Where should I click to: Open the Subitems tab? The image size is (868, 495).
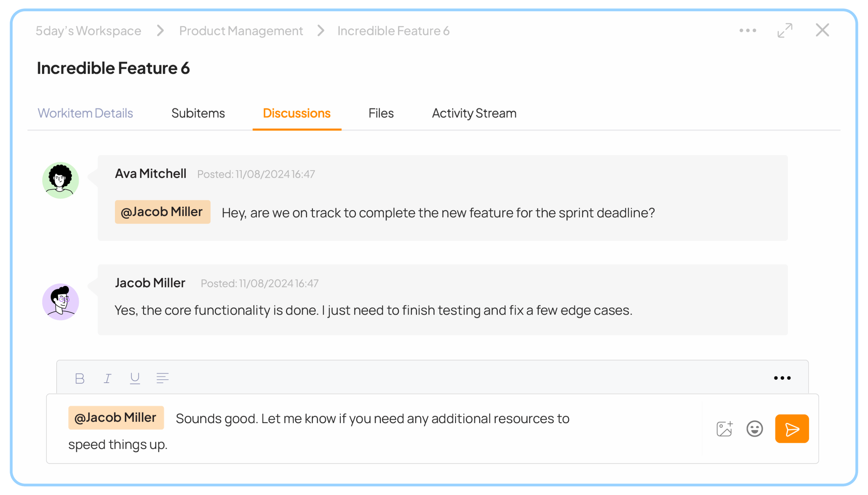click(198, 113)
